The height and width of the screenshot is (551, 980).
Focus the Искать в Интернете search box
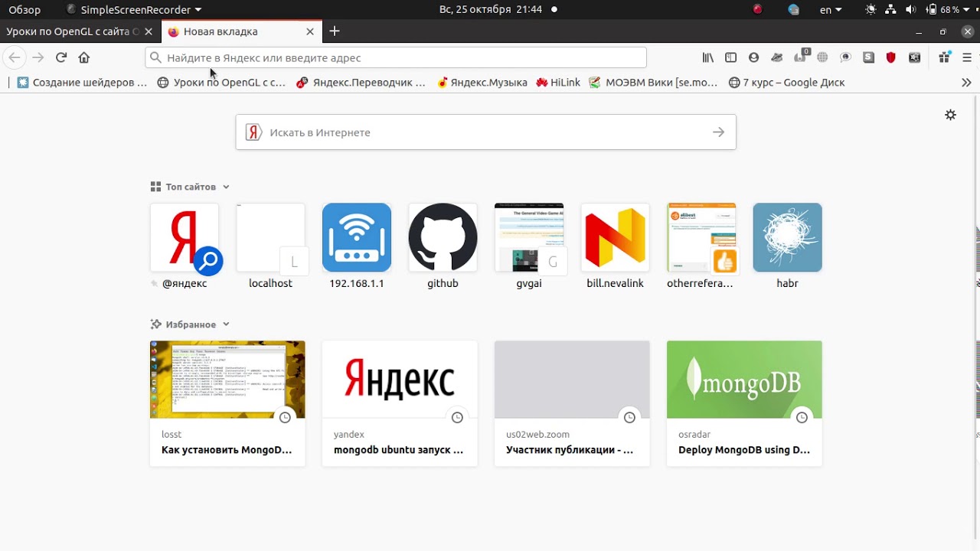485,132
